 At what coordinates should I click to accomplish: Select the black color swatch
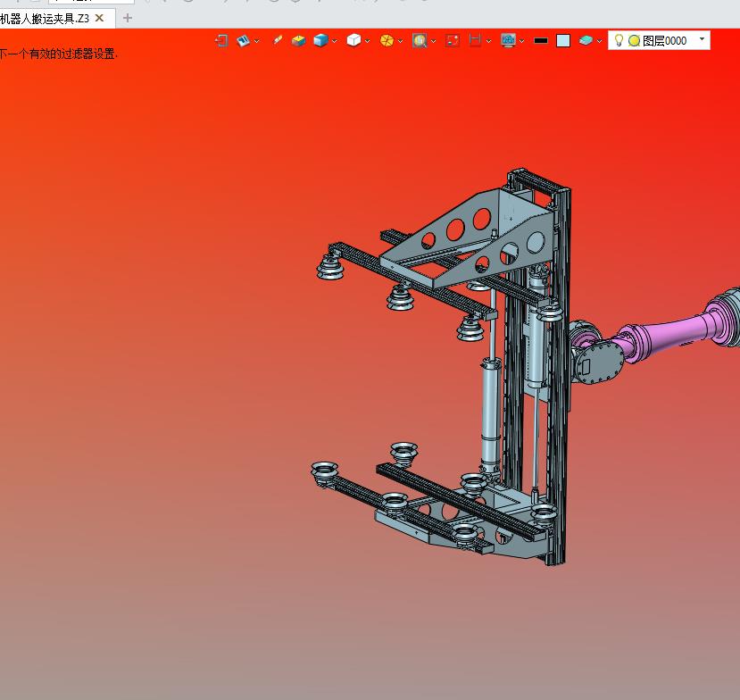(541, 41)
